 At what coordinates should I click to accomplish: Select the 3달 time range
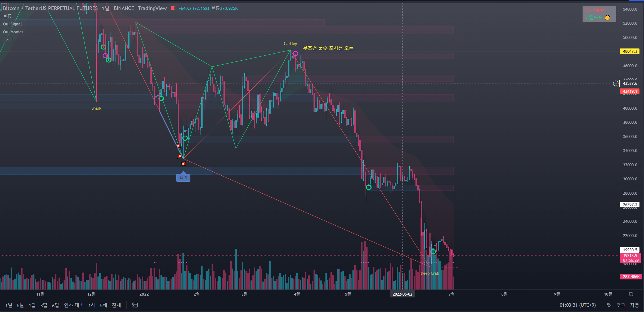point(44,305)
